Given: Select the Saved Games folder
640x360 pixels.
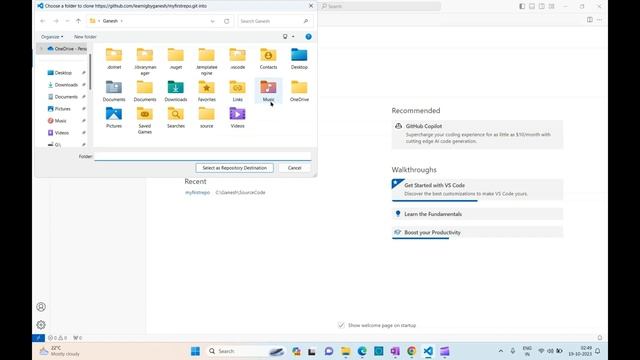Looking at the screenshot, I should pos(145,120).
